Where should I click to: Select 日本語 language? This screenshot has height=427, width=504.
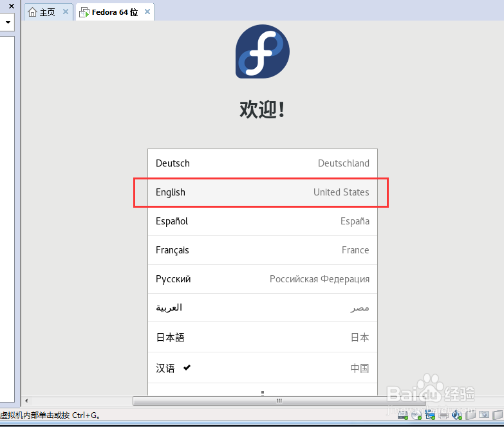[x=262, y=337]
